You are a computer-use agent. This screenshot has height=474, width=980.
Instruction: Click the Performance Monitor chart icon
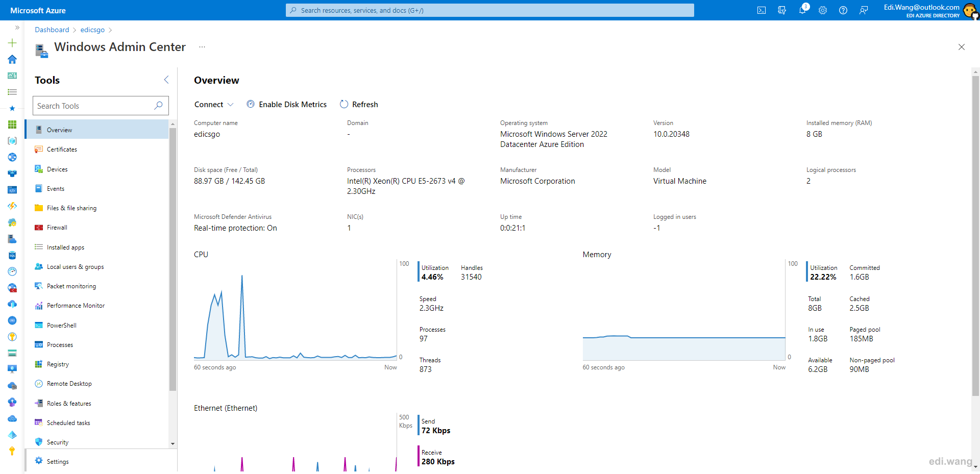pos(39,306)
